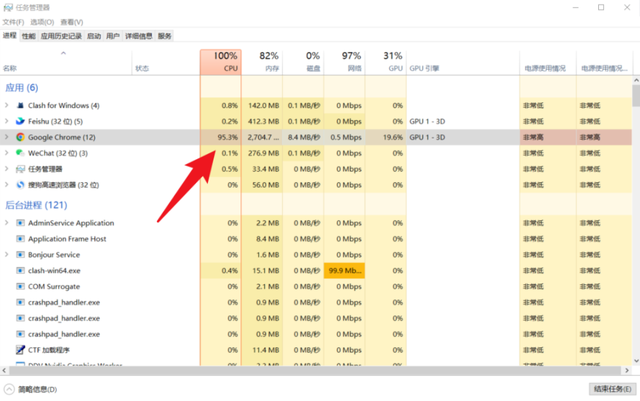Expand the Bonjour Service group
The image size is (640, 401).
click(x=7, y=255)
